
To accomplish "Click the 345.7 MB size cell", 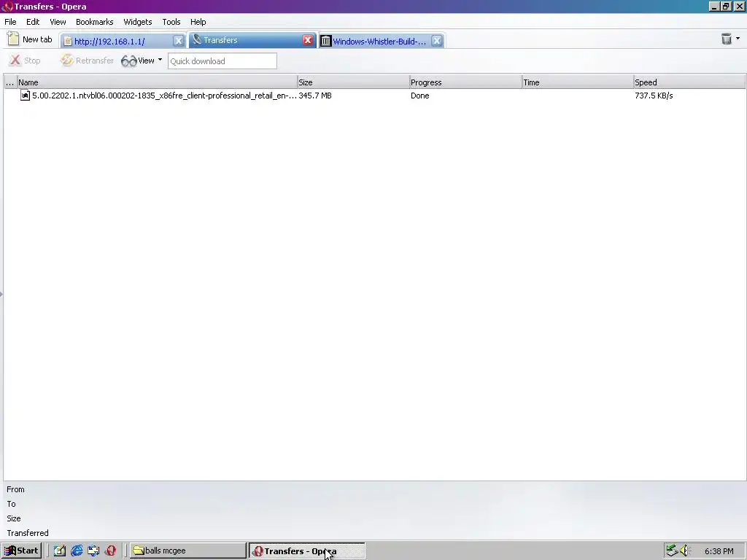I will [x=315, y=96].
